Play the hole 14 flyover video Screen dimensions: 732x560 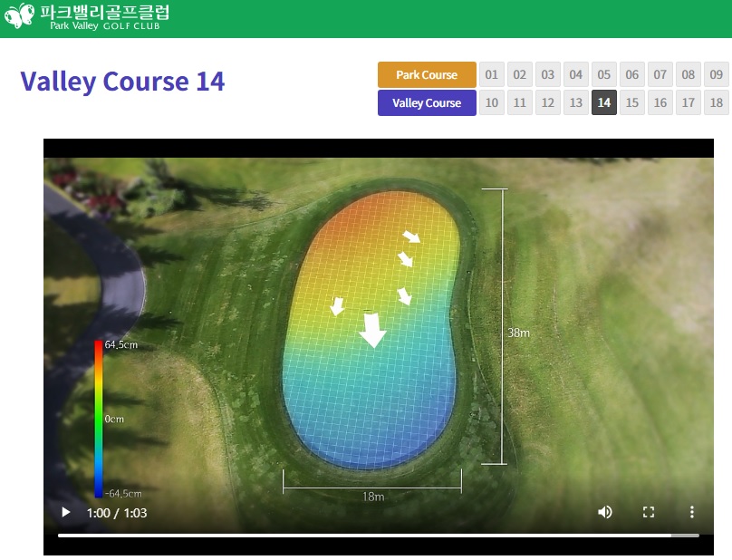(x=66, y=512)
